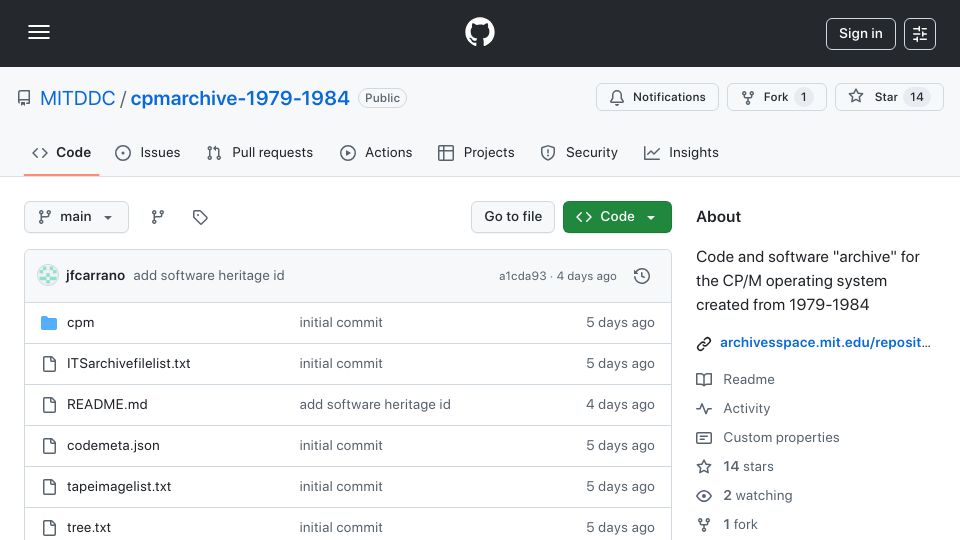Image resolution: width=960 pixels, height=540 pixels.
Task: Go to GitHub homepage via Octocat logo
Action: [480, 32]
